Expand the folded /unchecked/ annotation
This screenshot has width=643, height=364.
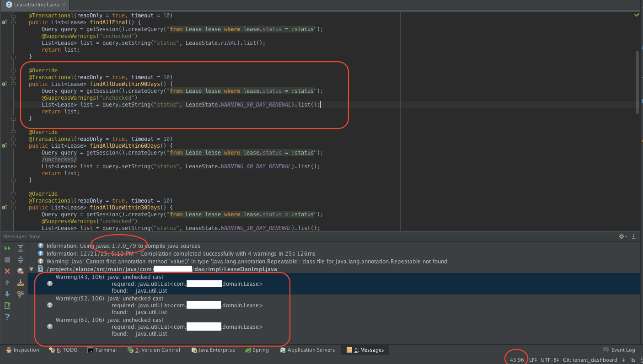(59, 160)
